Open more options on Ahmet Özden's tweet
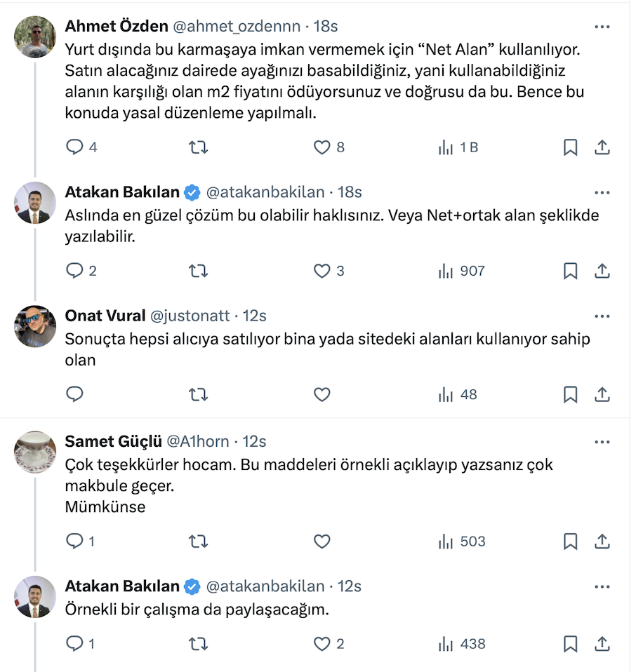The height and width of the screenshot is (672, 636). pyautogui.click(x=602, y=27)
